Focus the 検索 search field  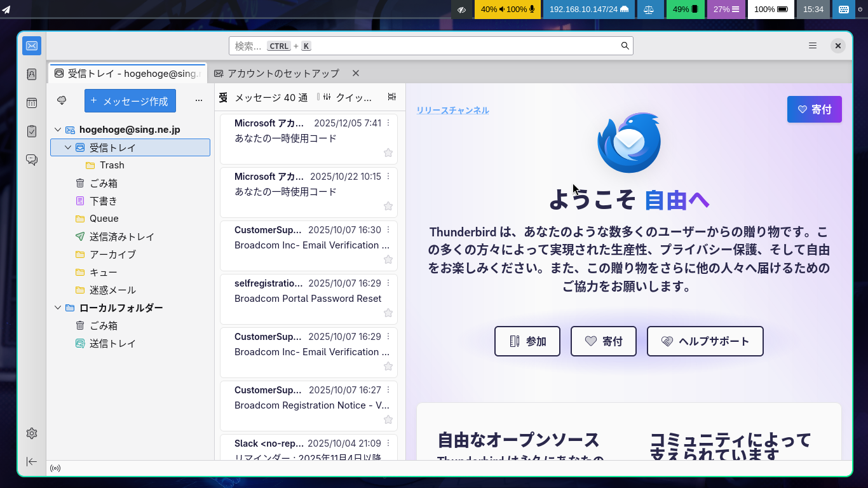431,46
